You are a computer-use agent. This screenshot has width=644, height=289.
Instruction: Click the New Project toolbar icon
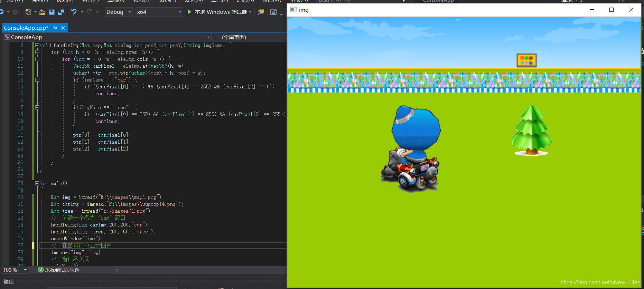tap(28, 12)
